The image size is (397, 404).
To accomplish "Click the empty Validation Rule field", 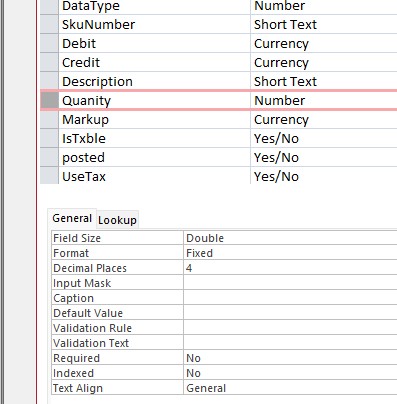I will [x=290, y=328].
